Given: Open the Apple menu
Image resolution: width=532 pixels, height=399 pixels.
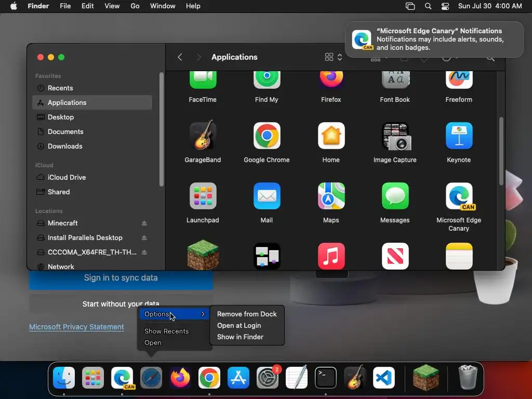Looking at the screenshot, I should (14, 6).
